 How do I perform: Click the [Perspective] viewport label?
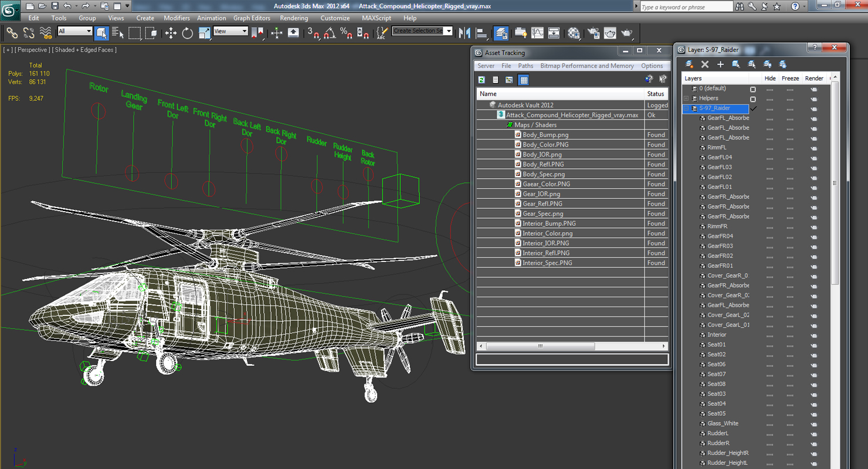(x=33, y=50)
